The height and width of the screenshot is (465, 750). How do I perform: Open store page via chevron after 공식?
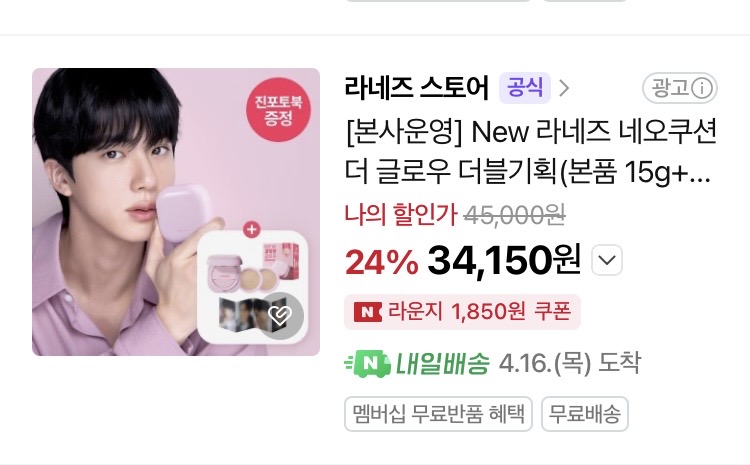564,88
